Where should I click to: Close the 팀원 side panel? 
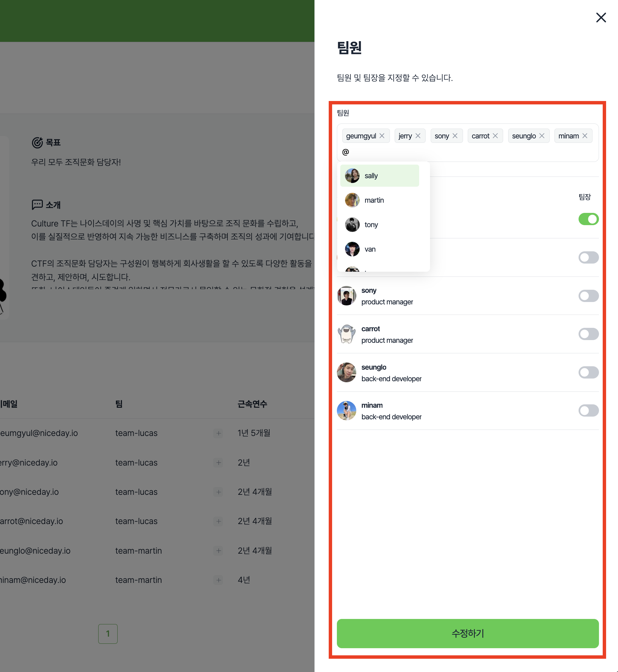pos(601,17)
